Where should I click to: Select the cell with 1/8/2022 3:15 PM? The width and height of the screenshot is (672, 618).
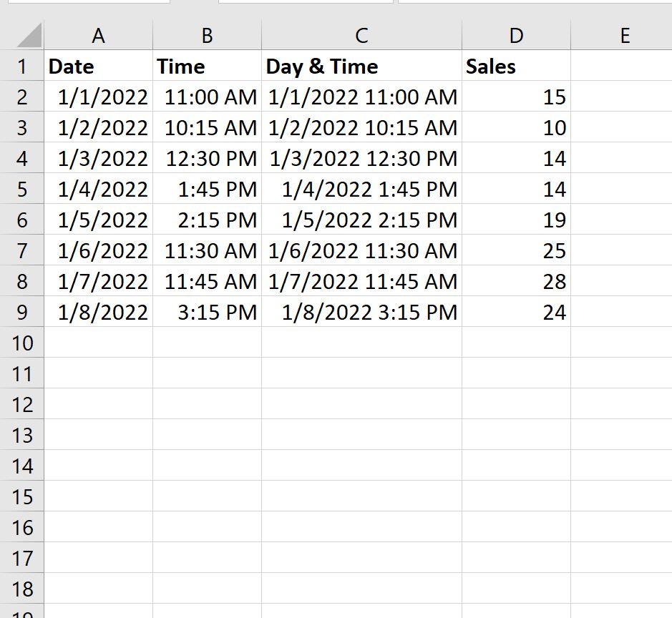pyautogui.click(x=361, y=312)
